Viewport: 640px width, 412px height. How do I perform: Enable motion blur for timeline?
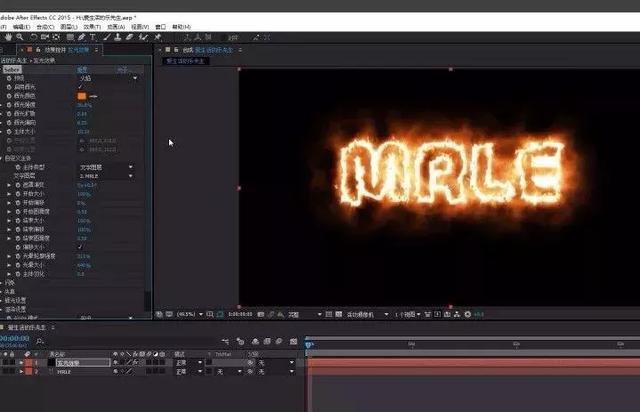(x=279, y=341)
